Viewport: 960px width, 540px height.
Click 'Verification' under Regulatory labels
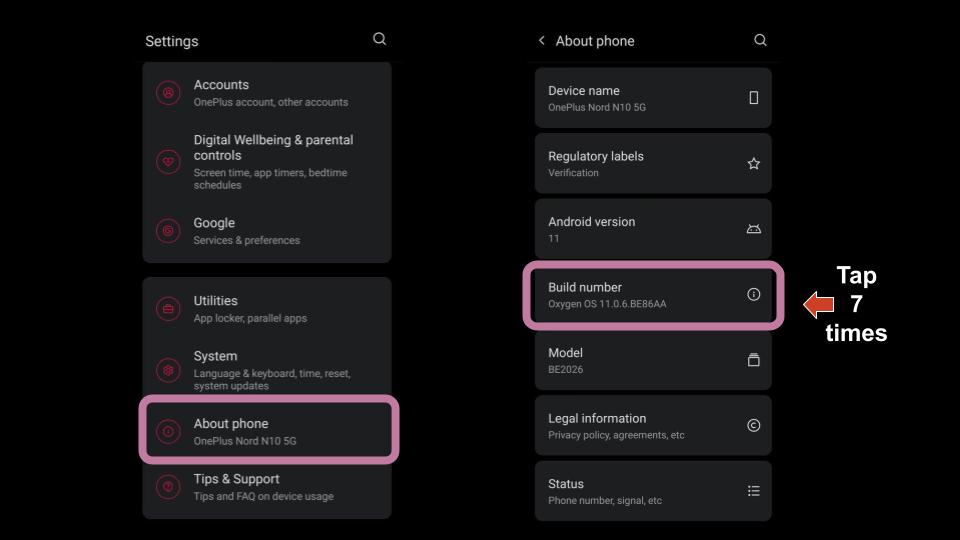[573, 173]
